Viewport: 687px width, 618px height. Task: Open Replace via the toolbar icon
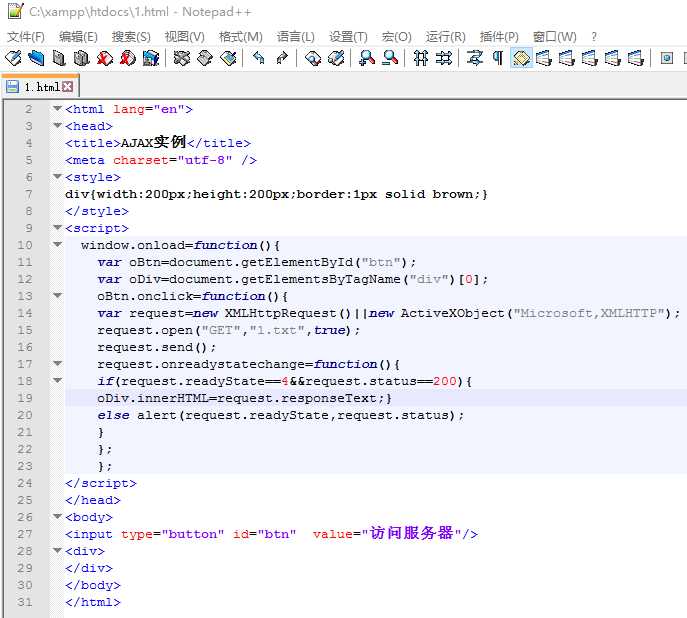(x=336, y=58)
